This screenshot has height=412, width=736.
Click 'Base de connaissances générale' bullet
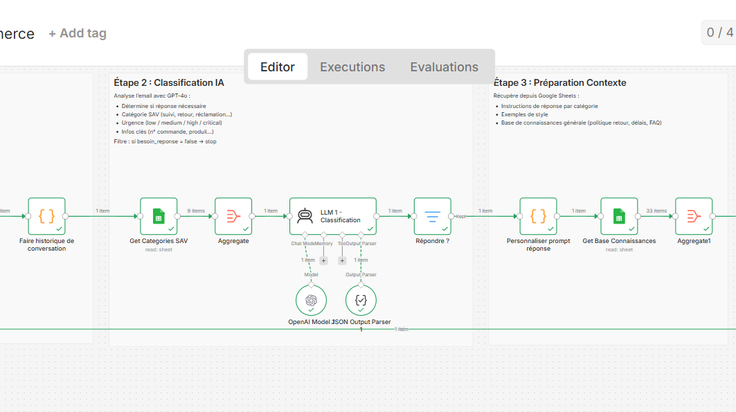pos(582,123)
